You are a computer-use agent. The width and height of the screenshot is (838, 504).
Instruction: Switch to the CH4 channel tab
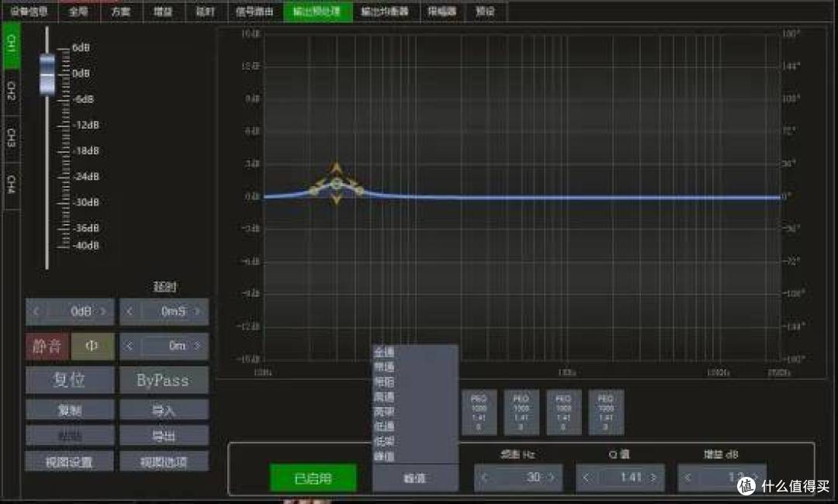[12, 185]
